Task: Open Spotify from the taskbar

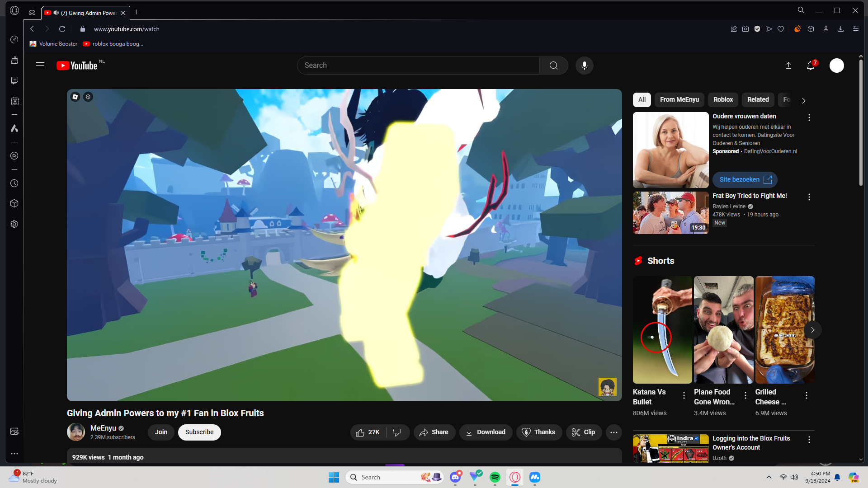Action: tap(495, 477)
